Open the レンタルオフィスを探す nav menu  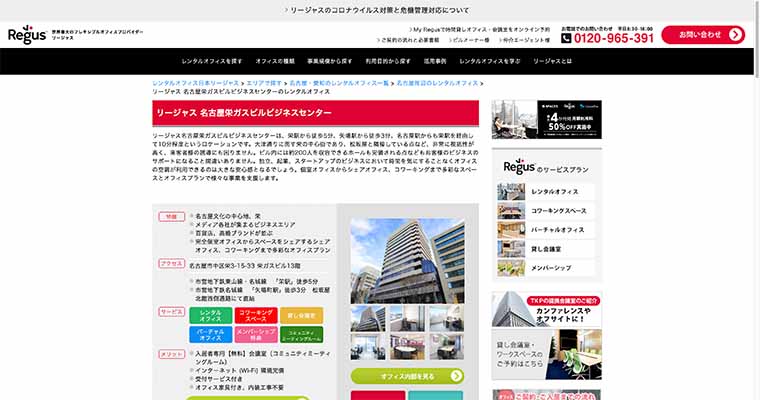214,61
